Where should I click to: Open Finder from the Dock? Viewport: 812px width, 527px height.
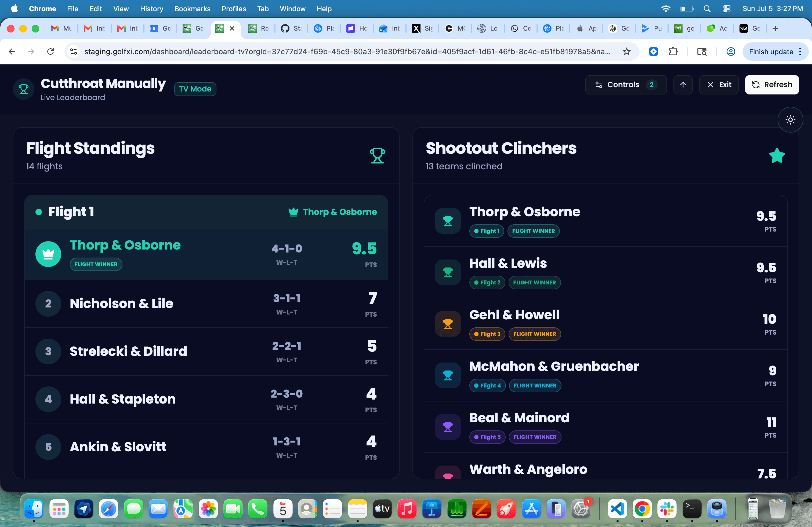(x=34, y=509)
